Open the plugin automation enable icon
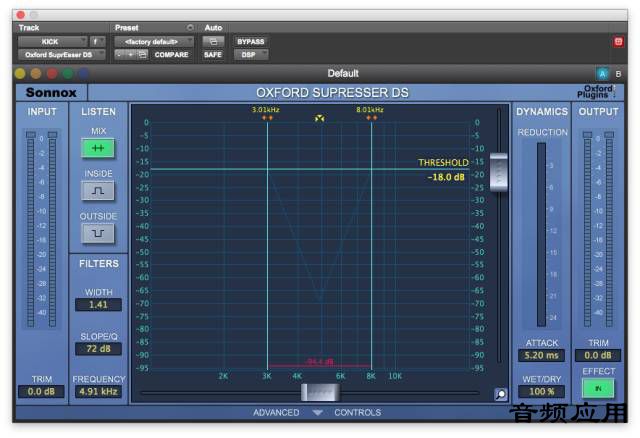 [213, 42]
